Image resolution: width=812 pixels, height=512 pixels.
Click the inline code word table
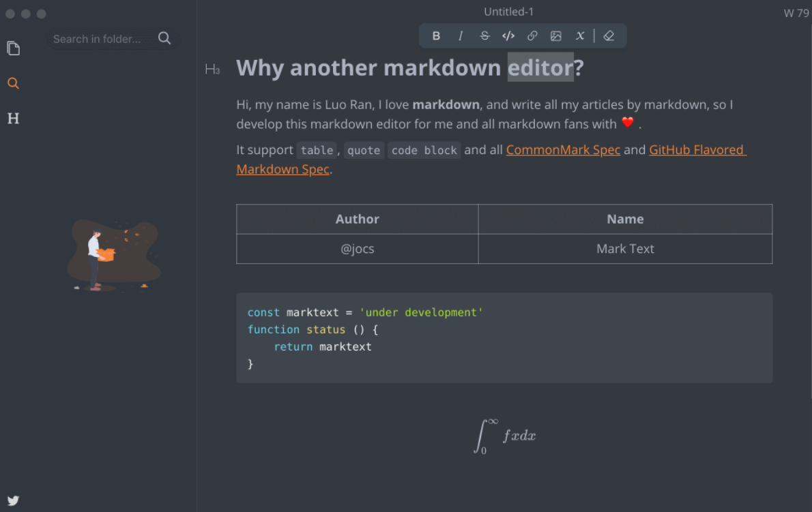coord(317,151)
